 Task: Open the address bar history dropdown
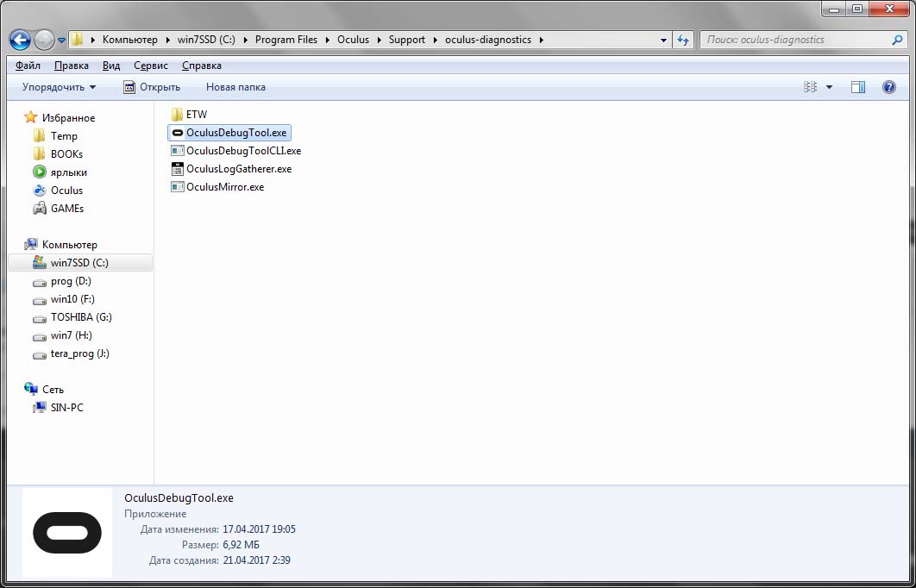(663, 41)
